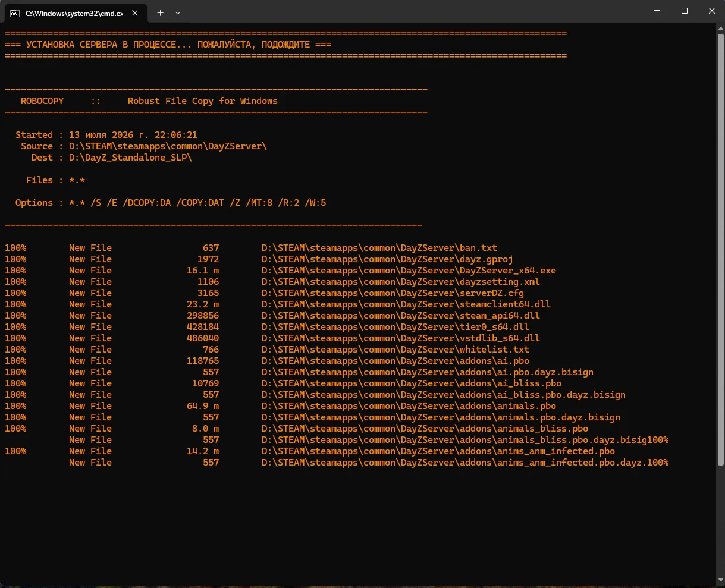Click the ai_bliss.pbo.dayz.bisign file path

pos(444,395)
